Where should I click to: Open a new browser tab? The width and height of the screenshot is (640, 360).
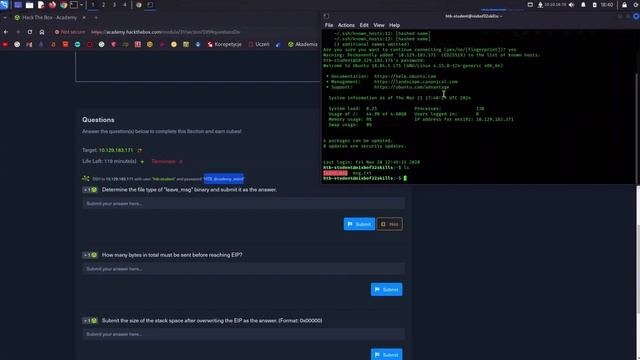[96, 18]
